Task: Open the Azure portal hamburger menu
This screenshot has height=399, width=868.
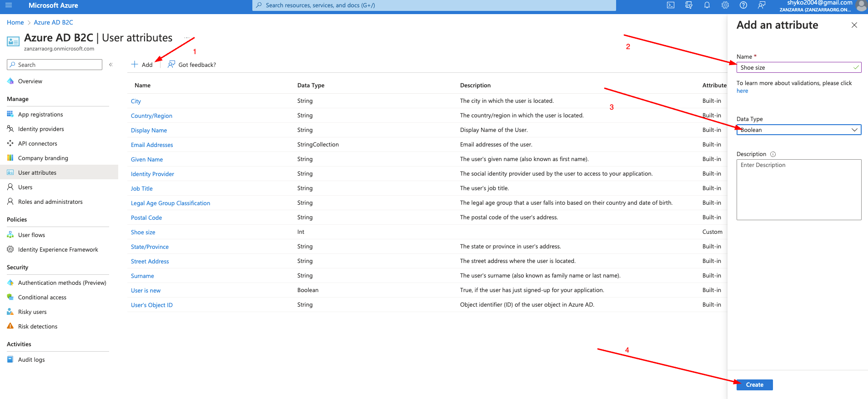Action: click(8, 5)
